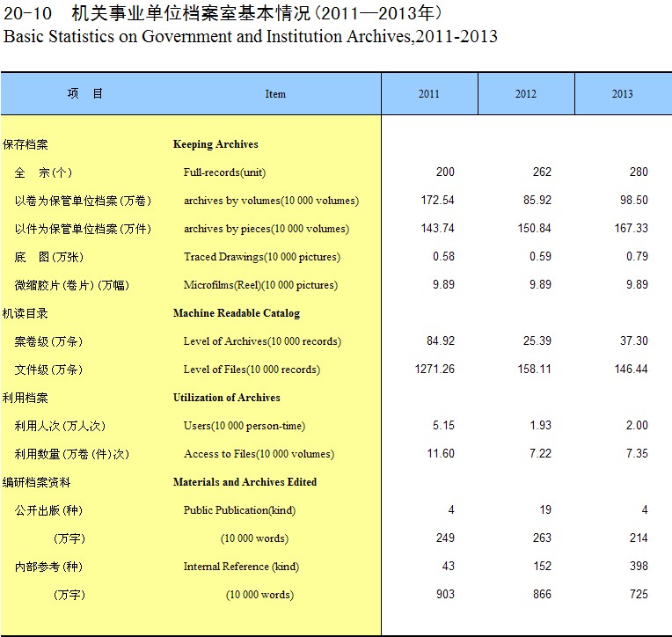Select the 2013 value 167.33 cell
672x637 pixels.
(x=631, y=229)
